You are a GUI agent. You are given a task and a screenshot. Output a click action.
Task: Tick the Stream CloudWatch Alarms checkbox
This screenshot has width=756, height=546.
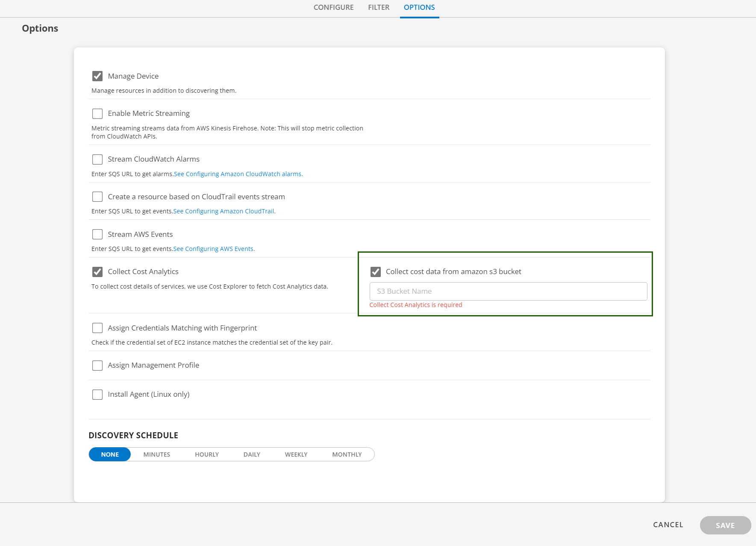97,159
